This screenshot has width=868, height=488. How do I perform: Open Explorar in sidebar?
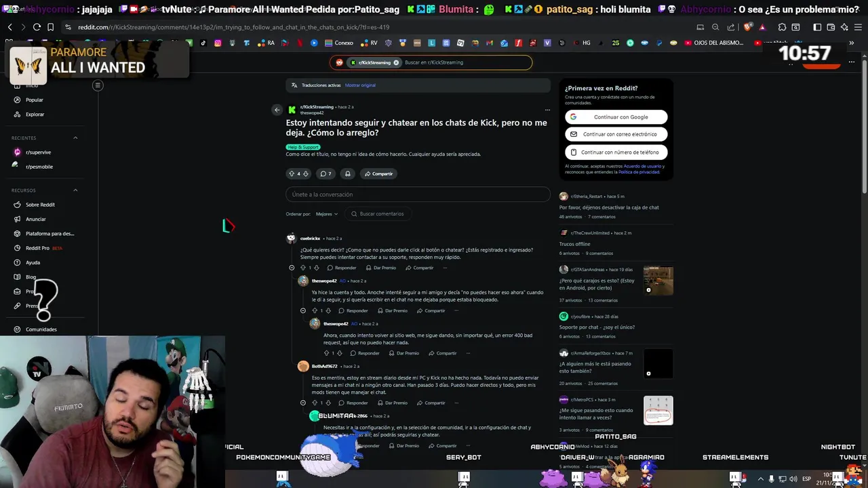[35, 114]
